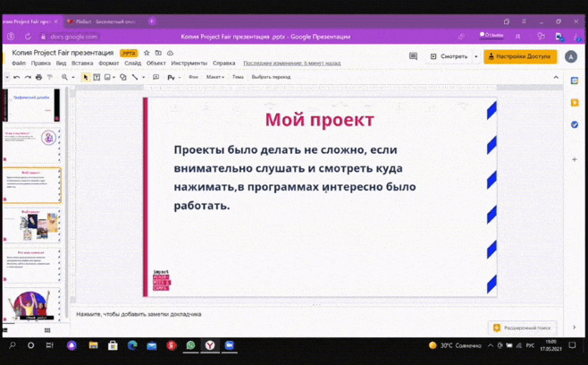Screen dimensions: 588x365
Task: Click the Add comment toolbar icon
Action: pos(155,77)
